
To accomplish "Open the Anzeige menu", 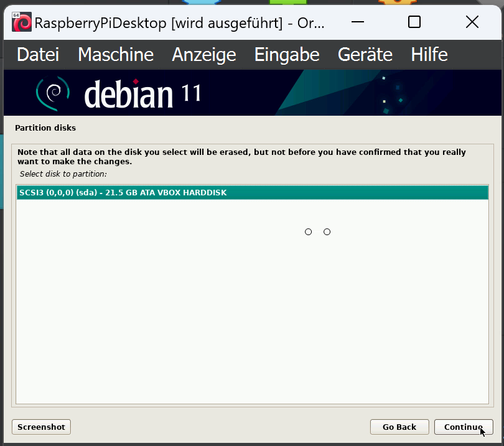I will (x=204, y=54).
